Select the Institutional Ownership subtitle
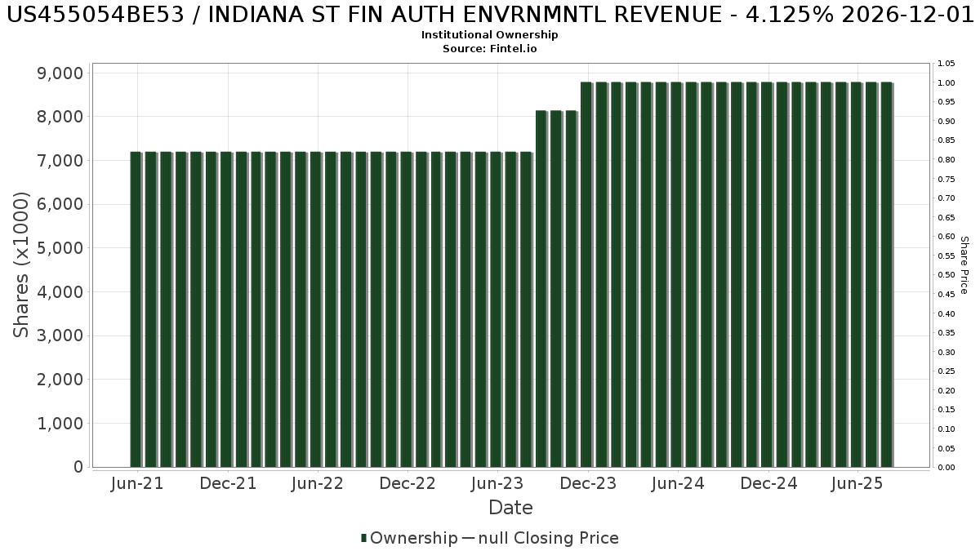The height and width of the screenshot is (551, 980). pyautogui.click(x=489, y=35)
